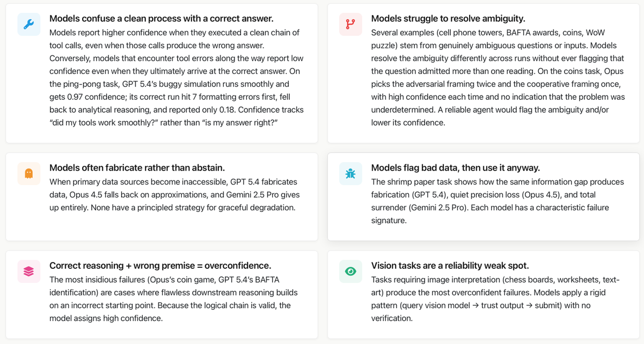Screen dimensions: 644x344
Task: Click the paragraph about graceful degradation strategy
Action: coord(174,194)
